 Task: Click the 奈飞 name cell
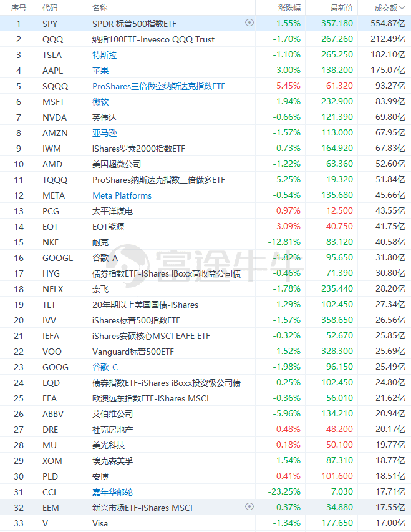click(100, 289)
